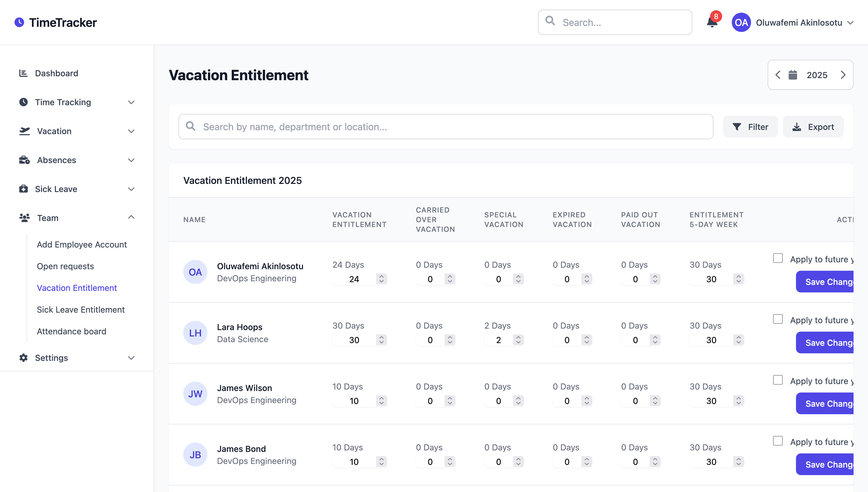Click the Dashboard chart icon
The height and width of the screenshot is (492, 868).
tap(23, 73)
